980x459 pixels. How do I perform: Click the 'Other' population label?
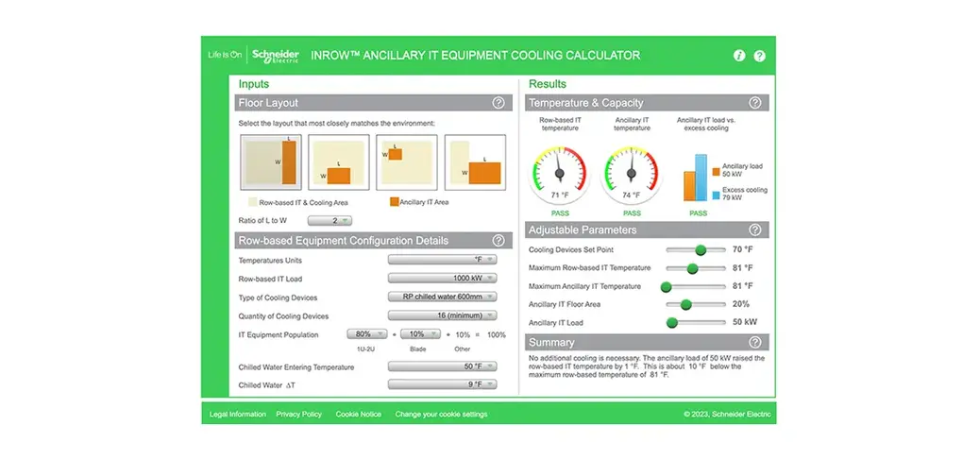(463, 348)
